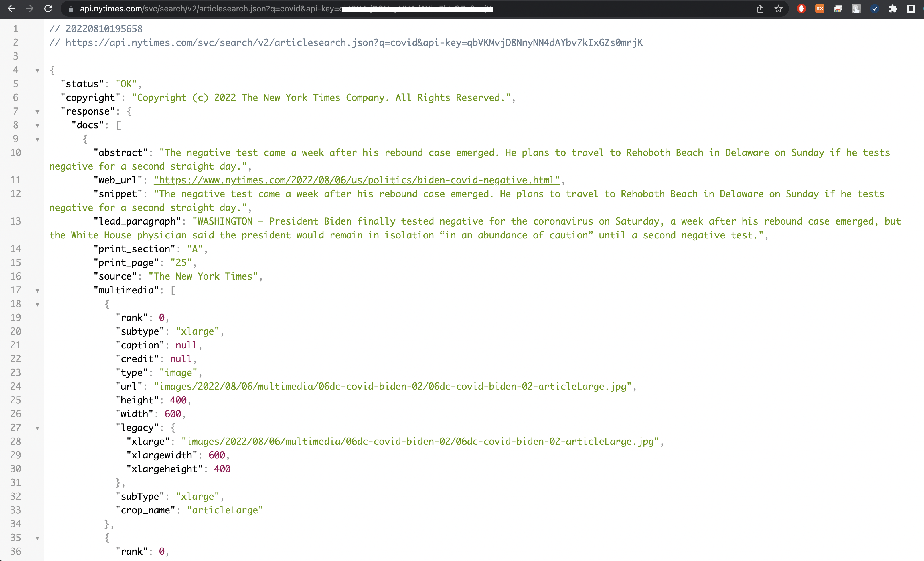Collapse multimedia object on line 35
The height and width of the screenshot is (561, 924).
(37, 538)
